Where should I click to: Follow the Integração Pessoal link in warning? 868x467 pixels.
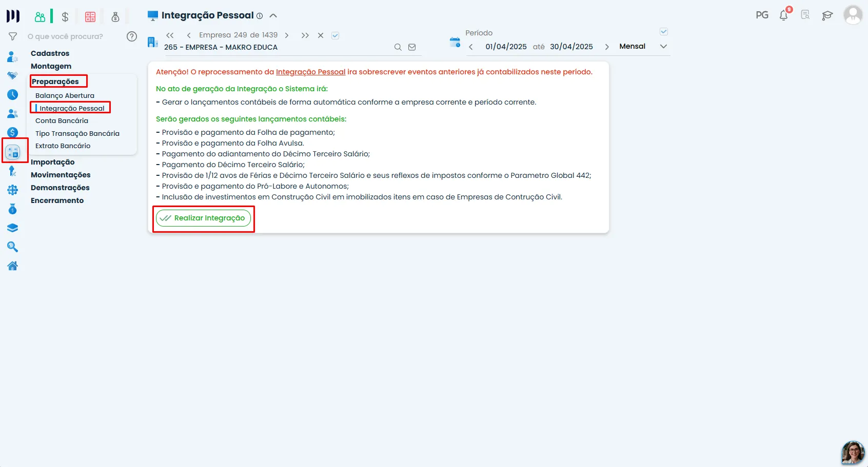tap(310, 72)
